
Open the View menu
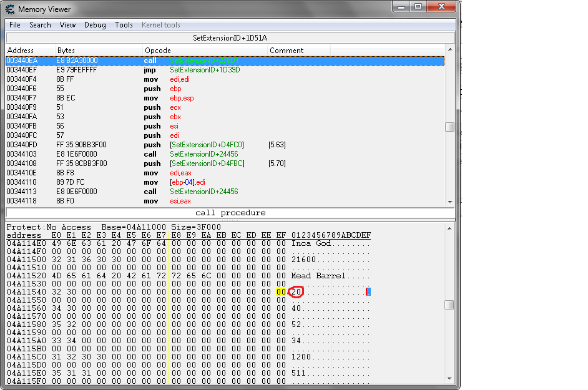[67, 25]
